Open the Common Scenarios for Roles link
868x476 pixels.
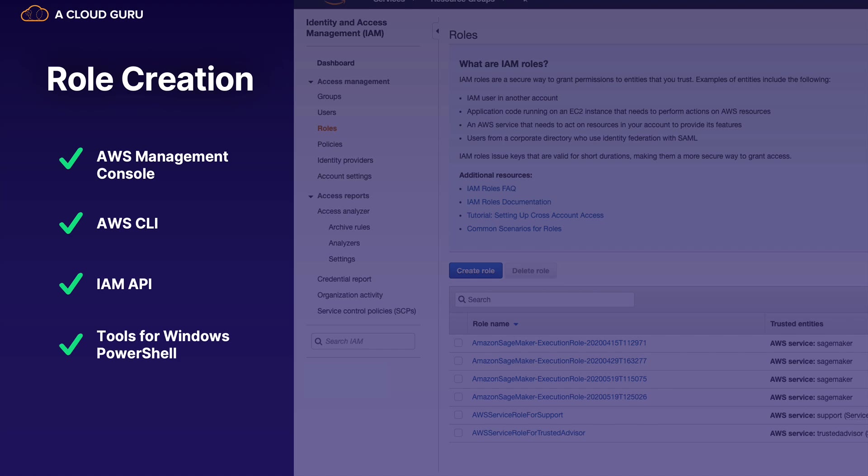click(514, 229)
